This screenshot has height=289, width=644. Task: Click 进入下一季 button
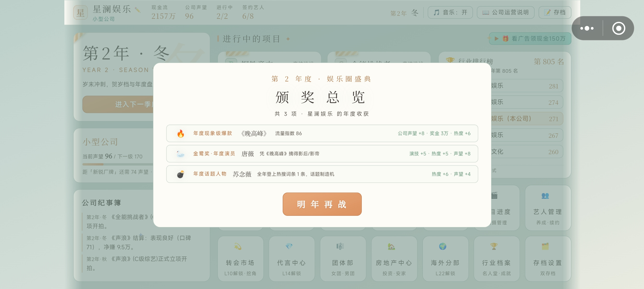tap(118, 105)
